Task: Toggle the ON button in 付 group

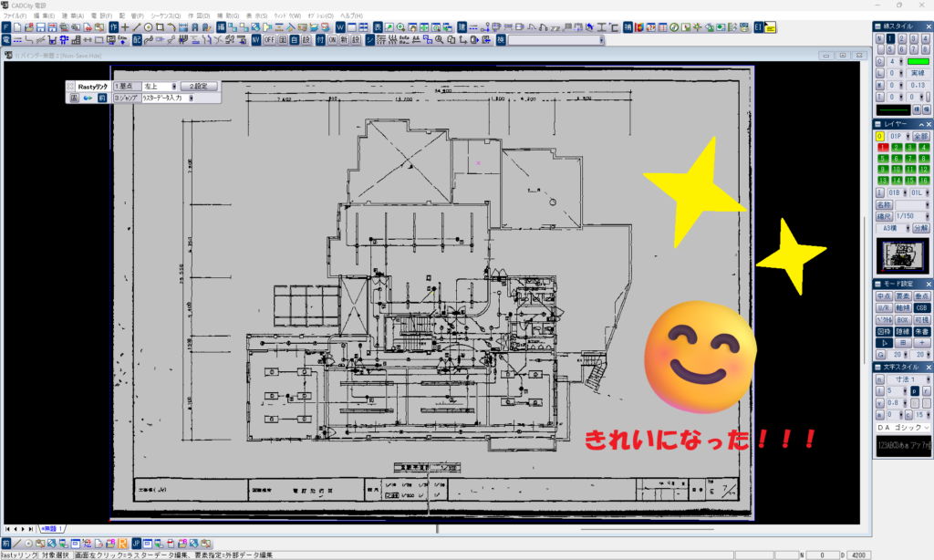Action: point(332,40)
